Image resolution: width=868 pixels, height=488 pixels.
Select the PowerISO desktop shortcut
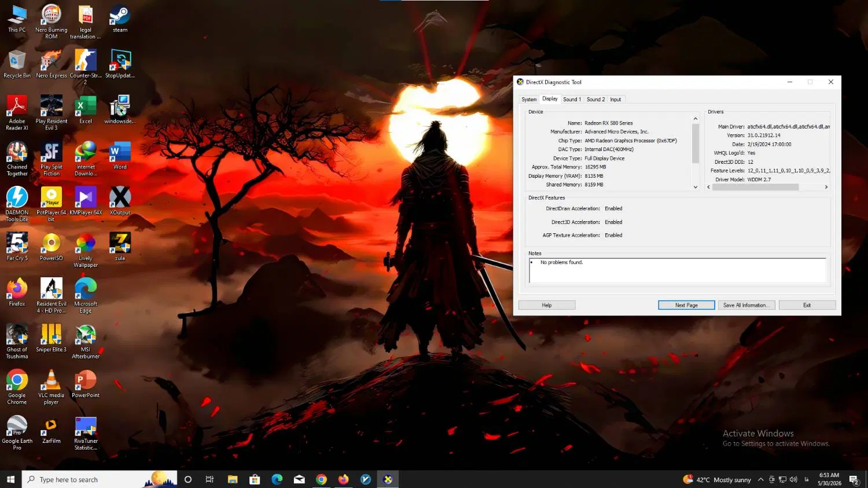tap(51, 247)
